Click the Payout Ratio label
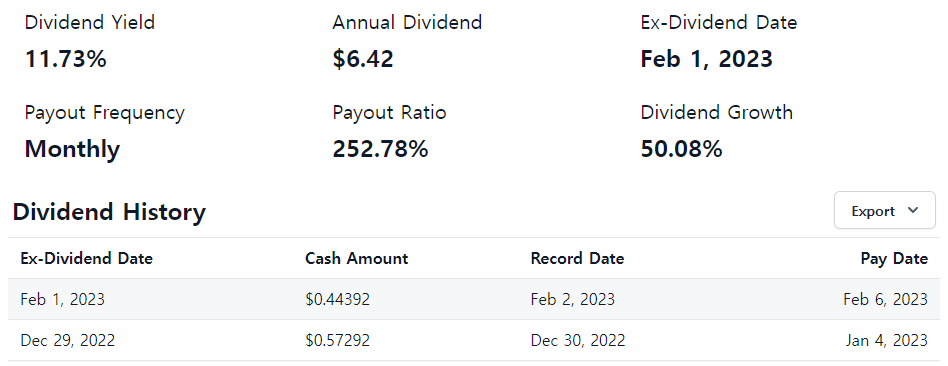Screen dimensions: 948x366 [389, 113]
